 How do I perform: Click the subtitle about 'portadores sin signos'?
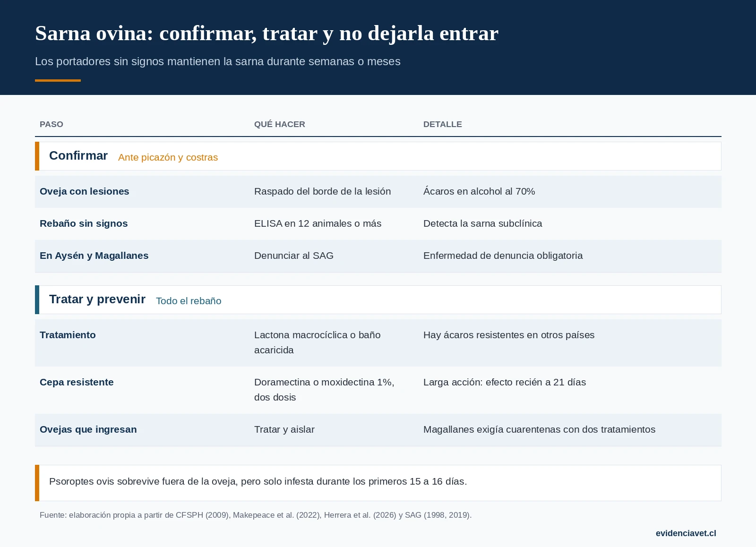[x=218, y=61]
